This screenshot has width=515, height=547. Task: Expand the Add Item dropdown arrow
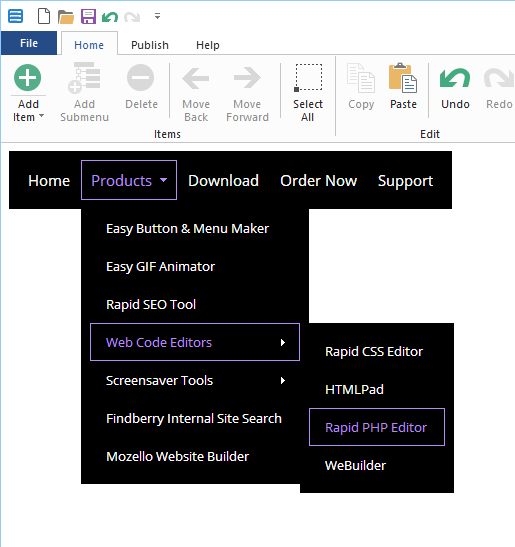pos(42,115)
